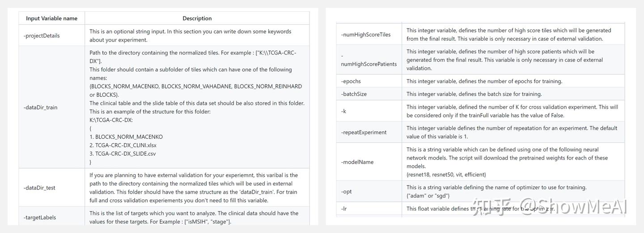
Task: Click the TCGA-CRC-DX_CLINI.xlsx file name
Action: 126,145
